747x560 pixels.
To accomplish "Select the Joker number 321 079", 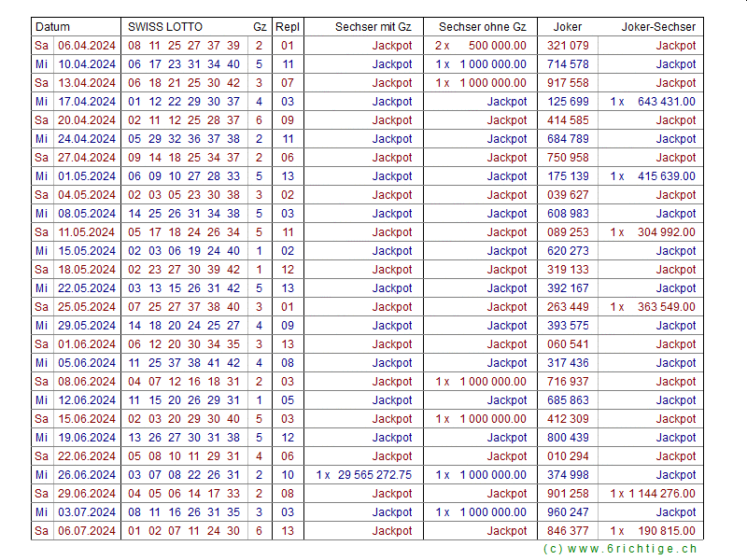I will coord(568,46).
